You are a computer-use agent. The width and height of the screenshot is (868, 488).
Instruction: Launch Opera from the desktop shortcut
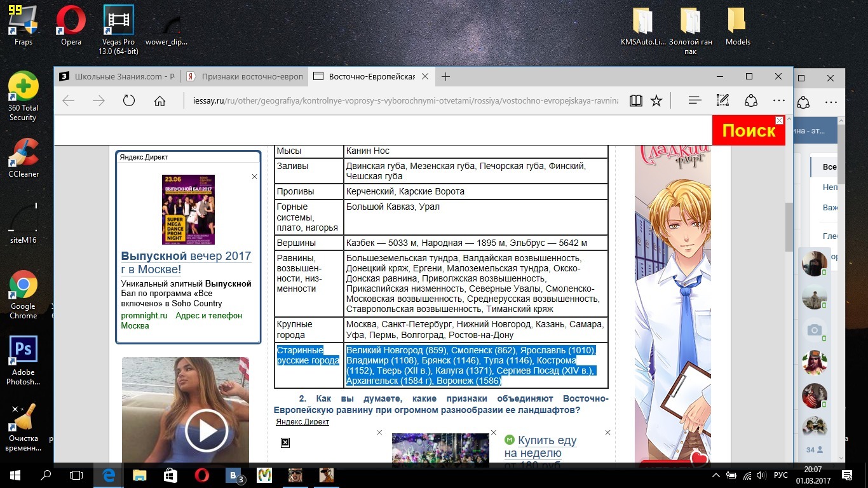(x=71, y=25)
